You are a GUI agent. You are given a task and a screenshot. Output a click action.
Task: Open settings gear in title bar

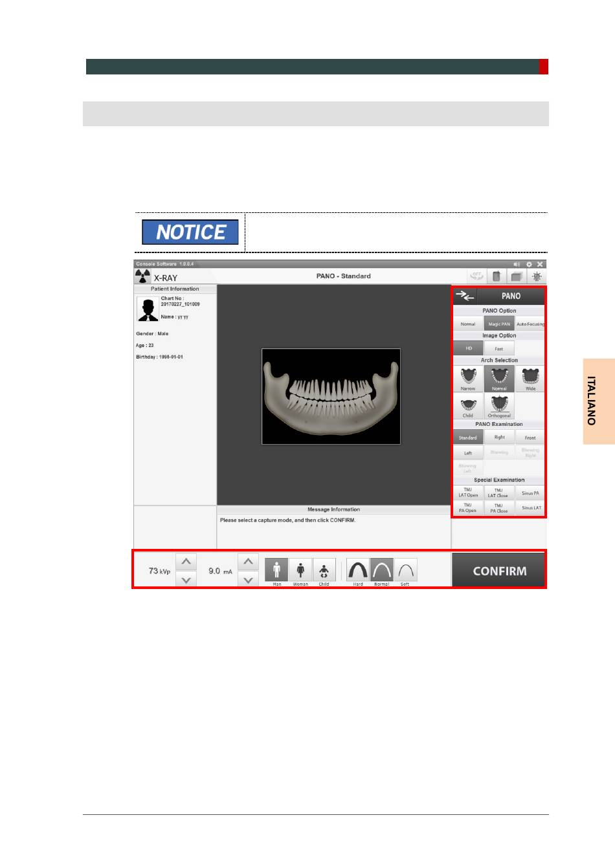click(x=529, y=264)
